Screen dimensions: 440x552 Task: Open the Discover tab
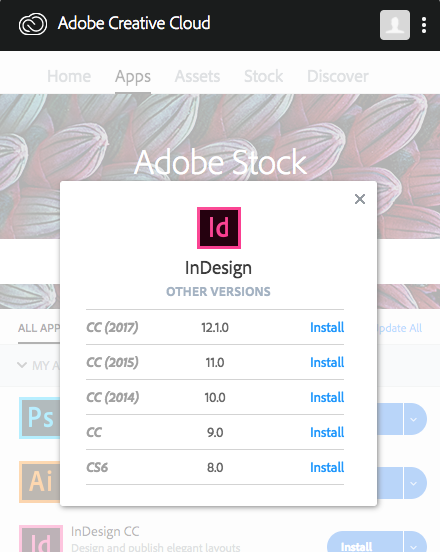click(x=338, y=76)
